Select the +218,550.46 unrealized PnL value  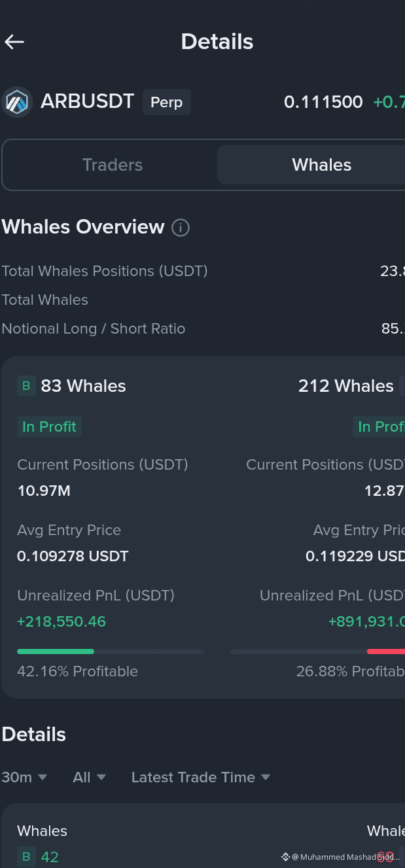(x=62, y=621)
